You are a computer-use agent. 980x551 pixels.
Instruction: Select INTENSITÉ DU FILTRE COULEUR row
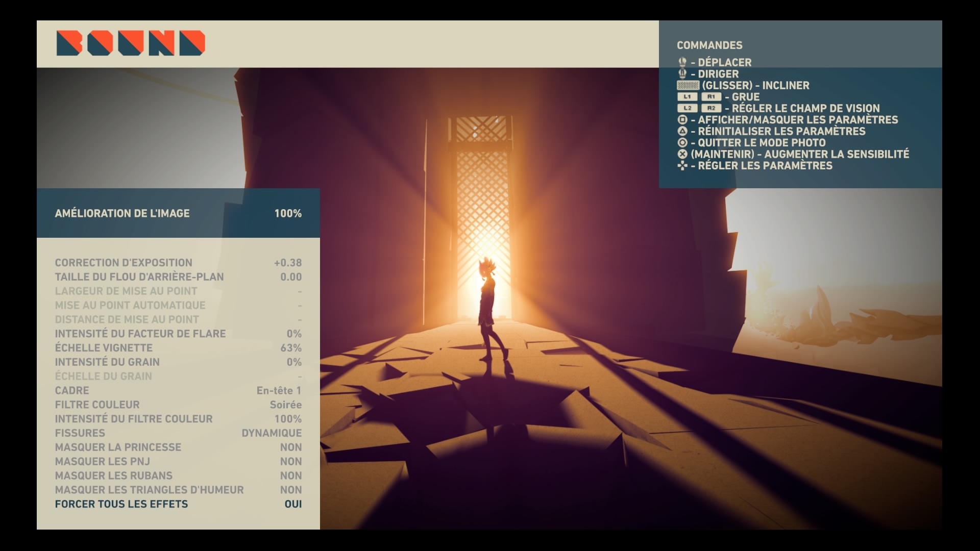(178, 419)
